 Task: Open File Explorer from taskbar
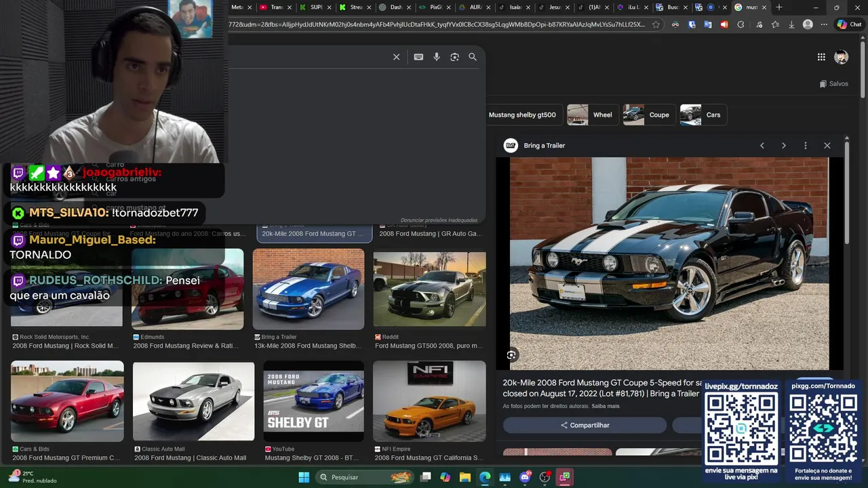pyautogui.click(x=465, y=477)
